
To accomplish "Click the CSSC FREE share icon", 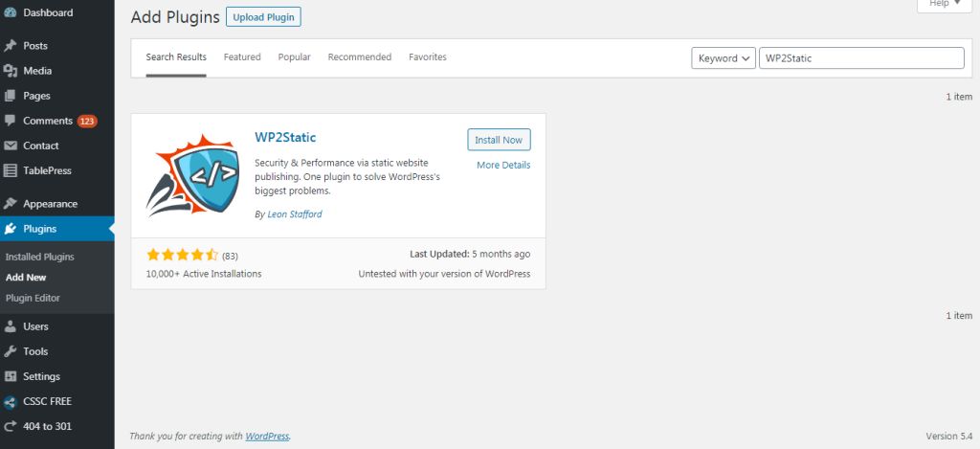I will pos(10,401).
